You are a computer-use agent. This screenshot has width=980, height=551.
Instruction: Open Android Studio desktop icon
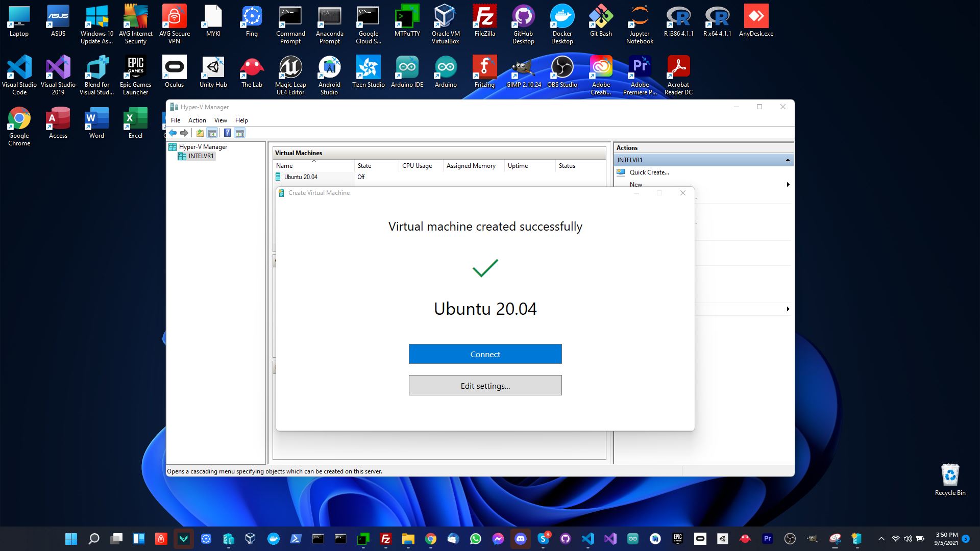click(x=329, y=75)
